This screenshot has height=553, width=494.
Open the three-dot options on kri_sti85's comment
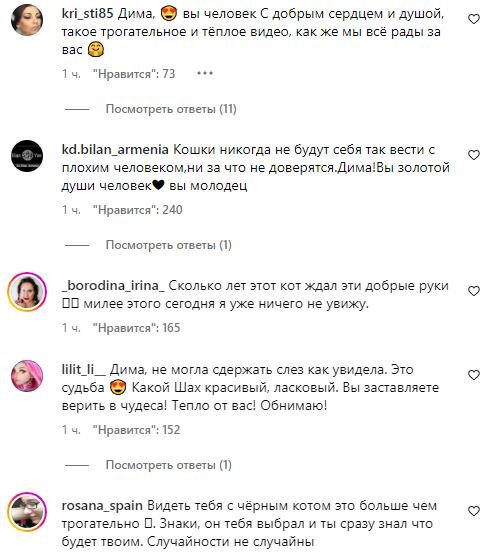click(x=205, y=73)
